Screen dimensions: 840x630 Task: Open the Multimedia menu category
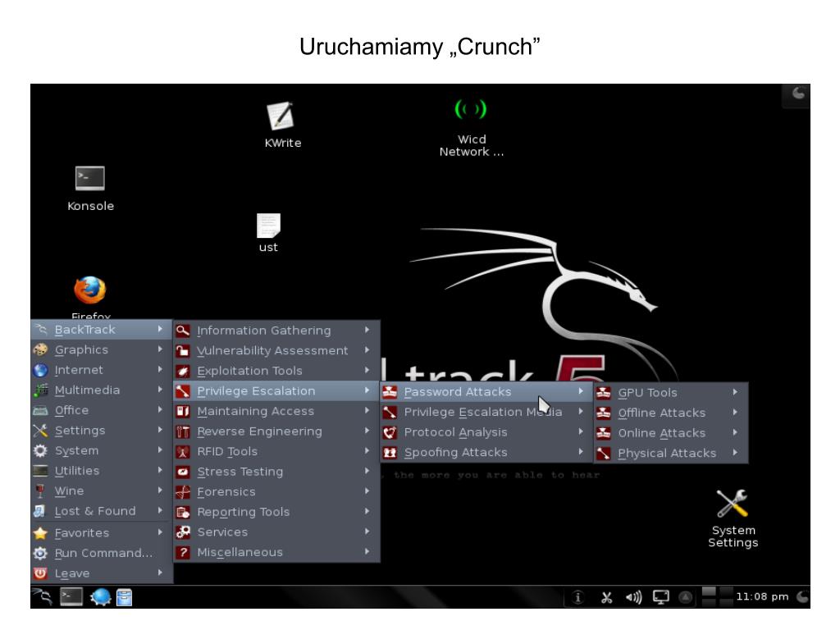coord(101,390)
